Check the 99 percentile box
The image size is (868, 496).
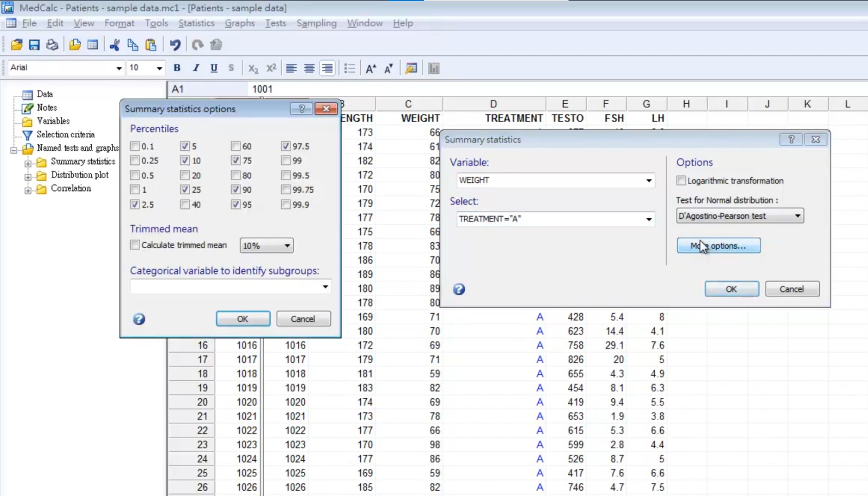click(x=286, y=160)
